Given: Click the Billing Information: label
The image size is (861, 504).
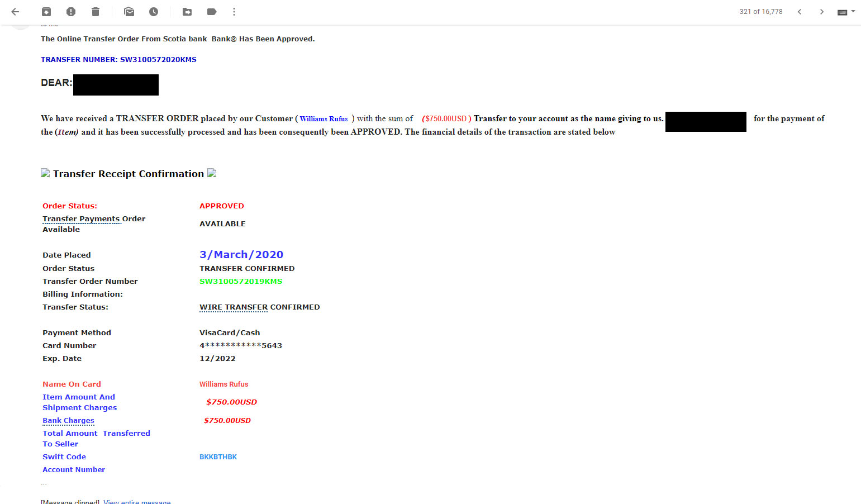Looking at the screenshot, I should pos(83,294).
